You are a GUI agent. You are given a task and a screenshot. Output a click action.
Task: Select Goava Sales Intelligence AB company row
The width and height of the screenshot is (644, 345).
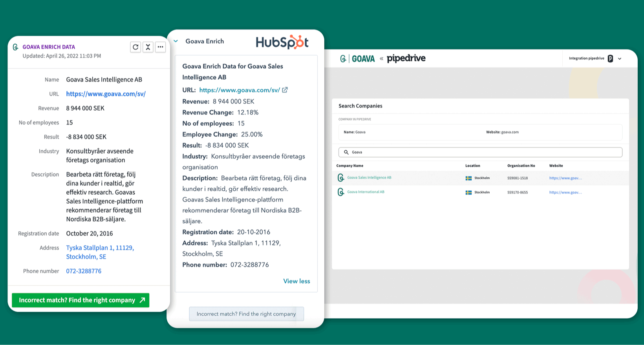click(480, 178)
